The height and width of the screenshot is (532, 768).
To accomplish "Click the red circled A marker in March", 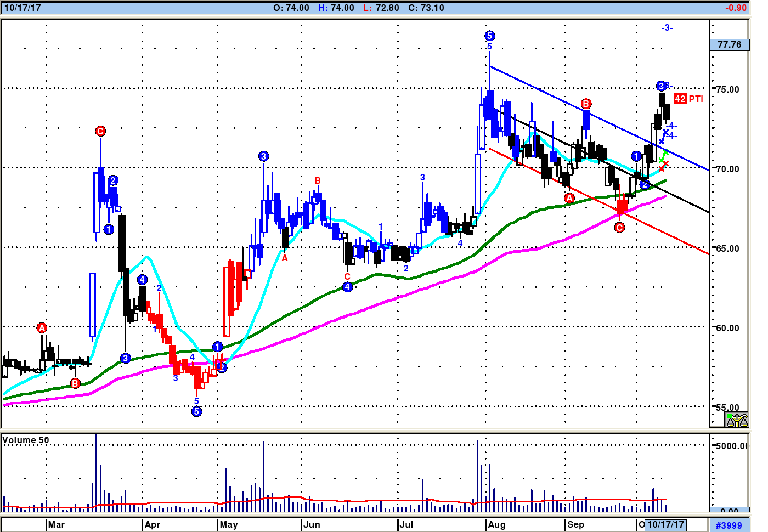I will click(42, 328).
